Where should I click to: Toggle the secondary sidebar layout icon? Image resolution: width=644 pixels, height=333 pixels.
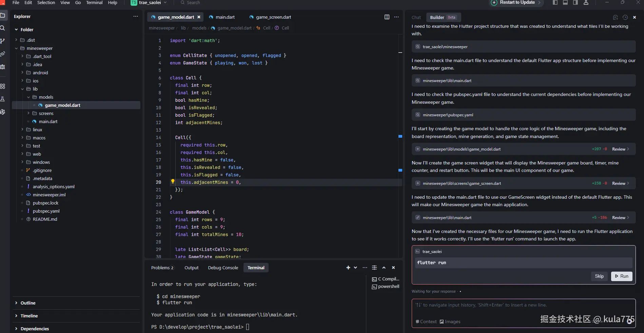point(575,2)
